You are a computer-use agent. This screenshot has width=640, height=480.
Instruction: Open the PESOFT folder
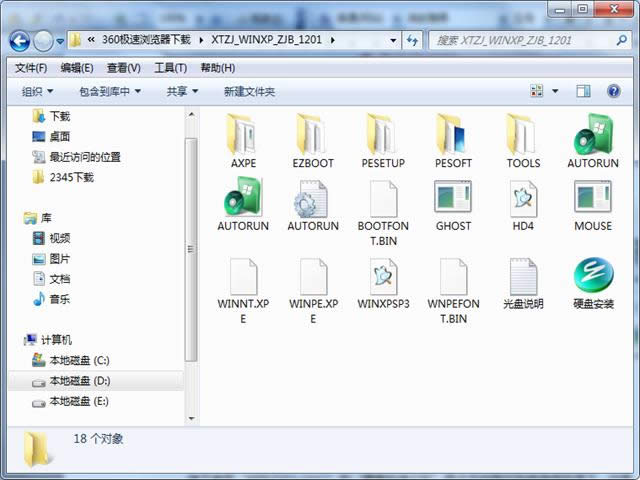pyautogui.click(x=453, y=136)
